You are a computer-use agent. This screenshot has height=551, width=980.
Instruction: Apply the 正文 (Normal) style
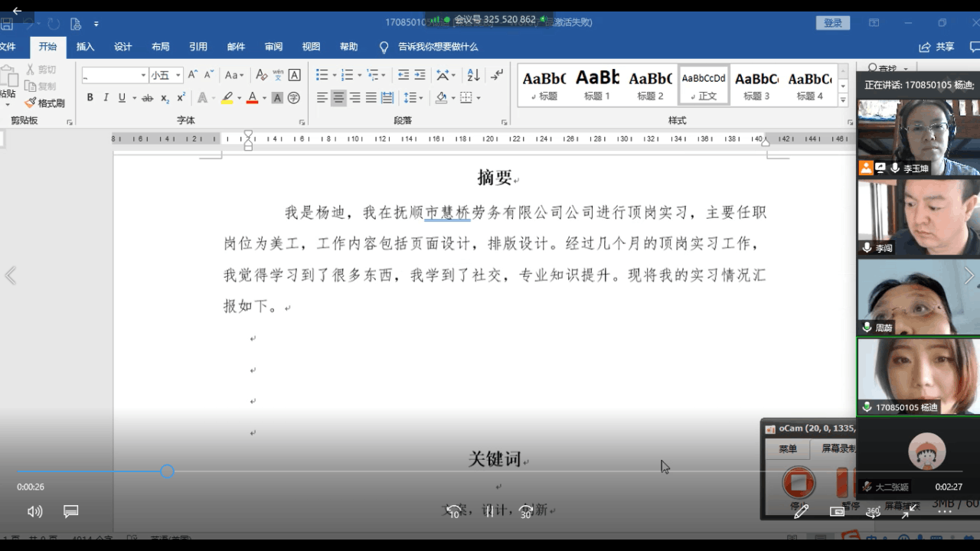(704, 85)
